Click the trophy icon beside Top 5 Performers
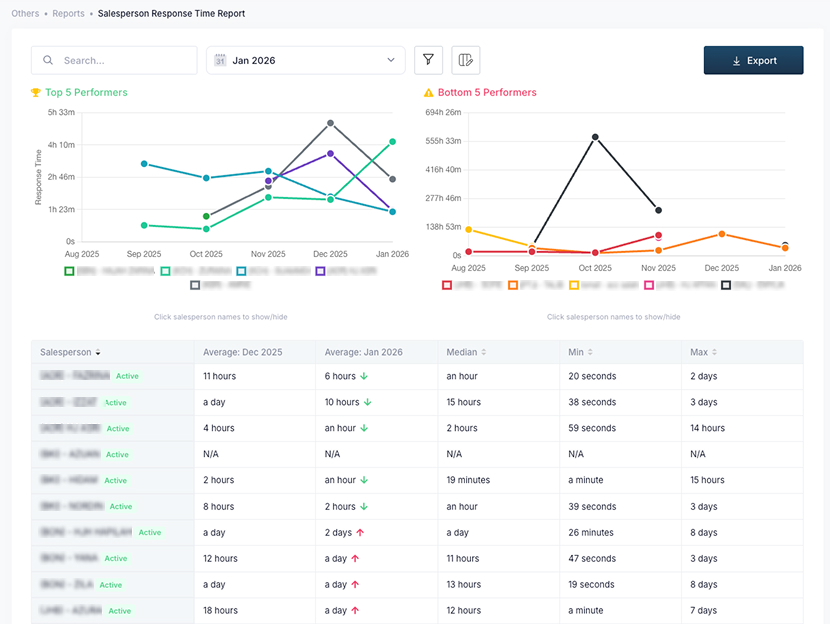This screenshot has width=830, height=624. pos(36,93)
